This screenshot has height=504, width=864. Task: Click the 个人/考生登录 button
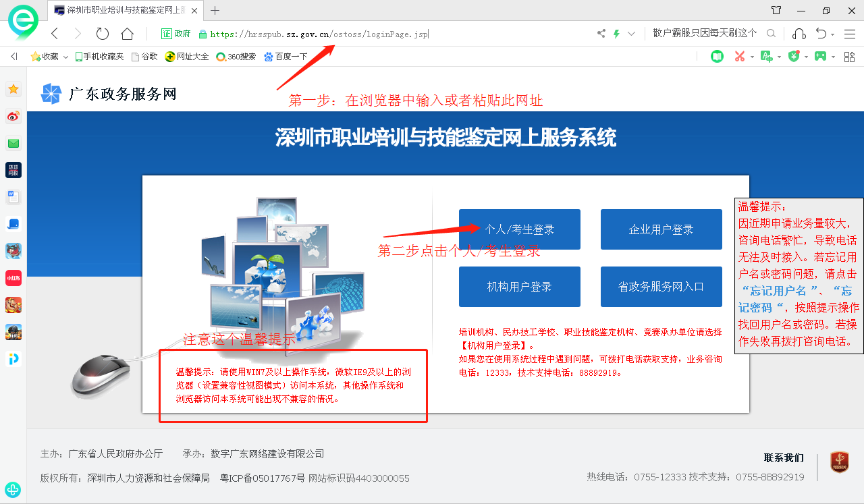click(x=519, y=229)
